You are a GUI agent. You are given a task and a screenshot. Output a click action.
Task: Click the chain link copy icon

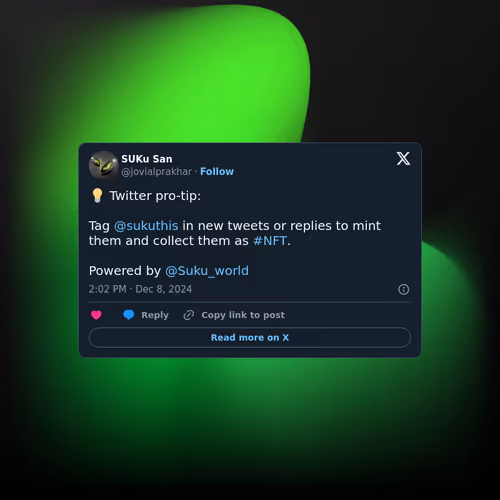(x=189, y=315)
